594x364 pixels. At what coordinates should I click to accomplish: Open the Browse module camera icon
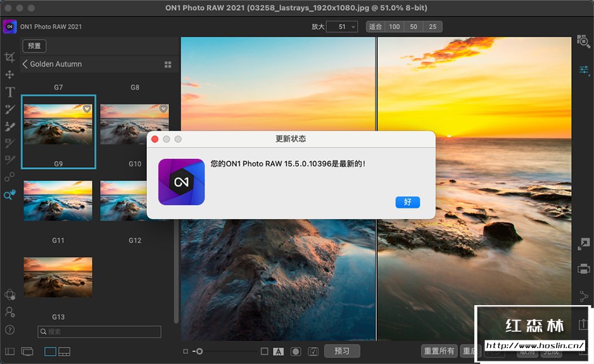coord(583,41)
